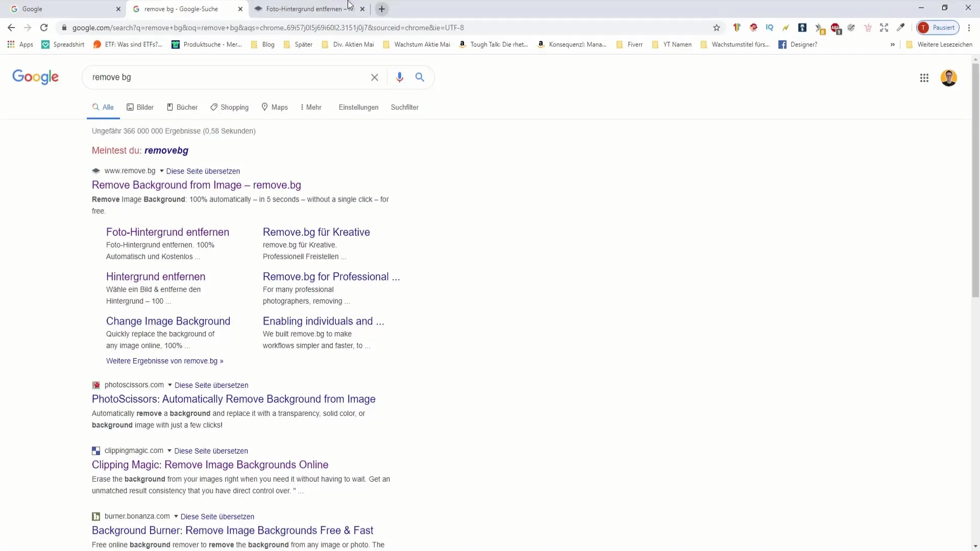Open a new browser tab
980x551 pixels.
click(x=382, y=9)
